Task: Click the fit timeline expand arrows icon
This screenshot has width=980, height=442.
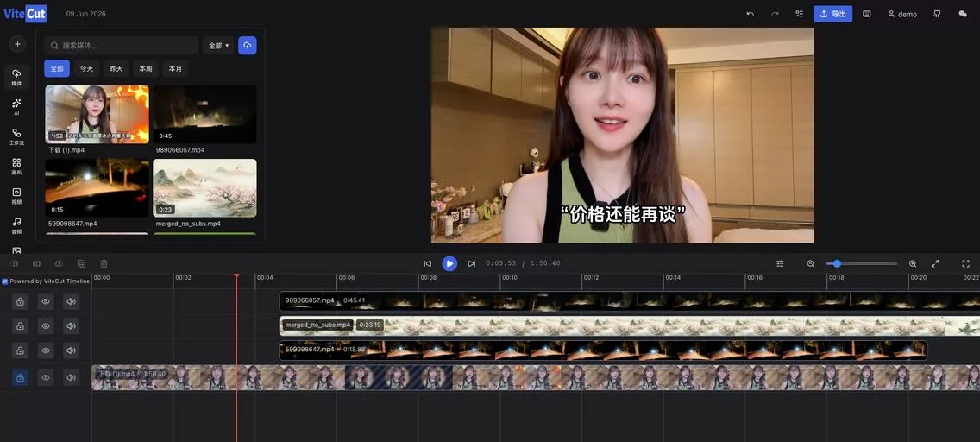Action: [935, 264]
